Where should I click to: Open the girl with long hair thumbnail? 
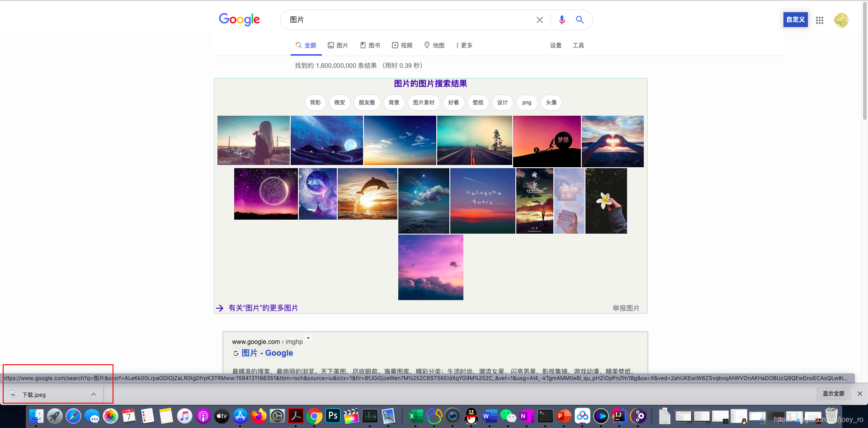254,140
